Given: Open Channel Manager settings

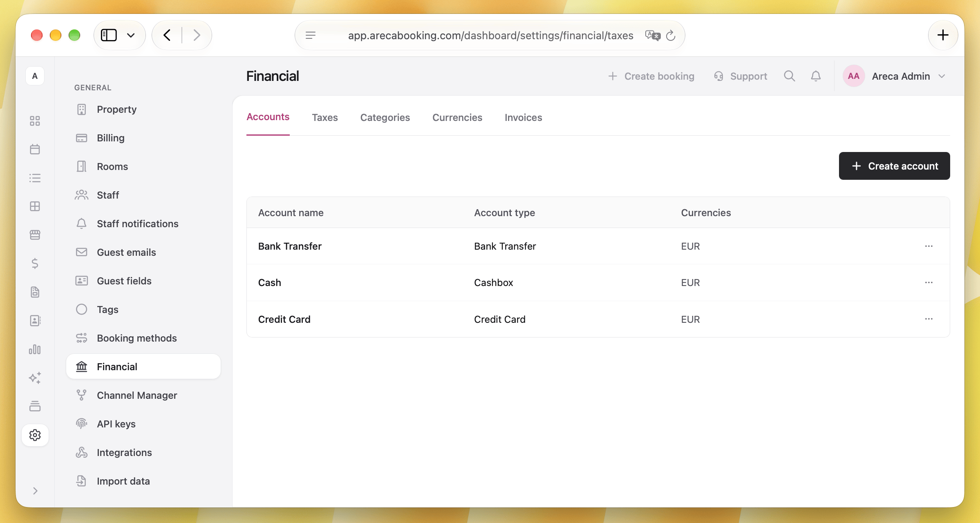Looking at the screenshot, I should pos(143,395).
